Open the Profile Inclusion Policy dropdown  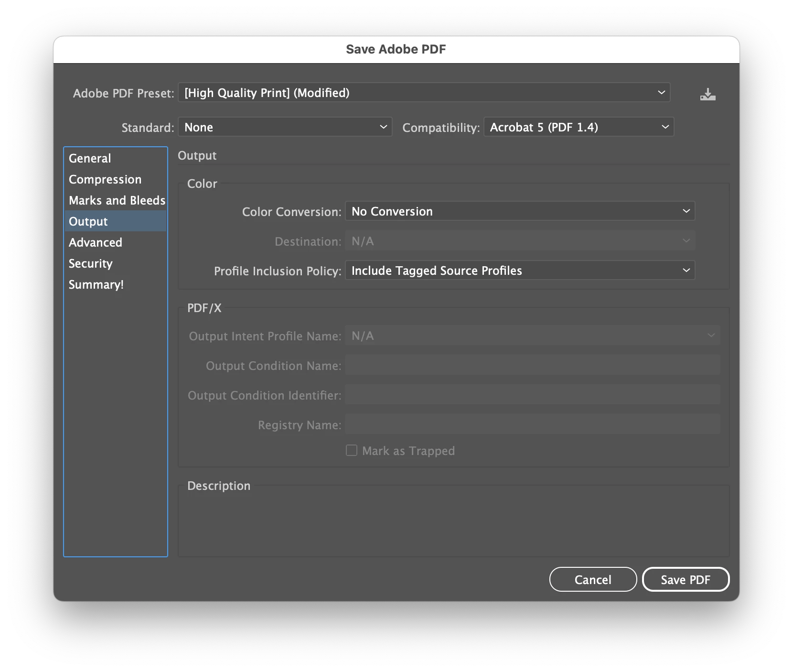coord(520,270)
